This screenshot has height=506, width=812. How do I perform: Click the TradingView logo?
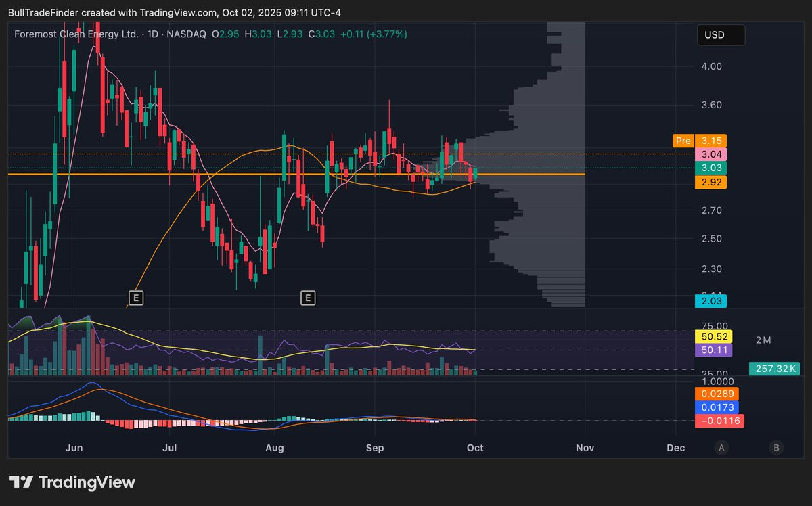pyautogui.click(x=72, y=482)
